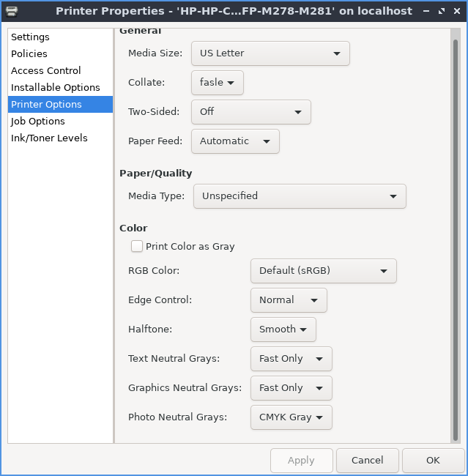Click the Cancel button
The width and height of the screenshot is (468, 476).
[367, 461]
